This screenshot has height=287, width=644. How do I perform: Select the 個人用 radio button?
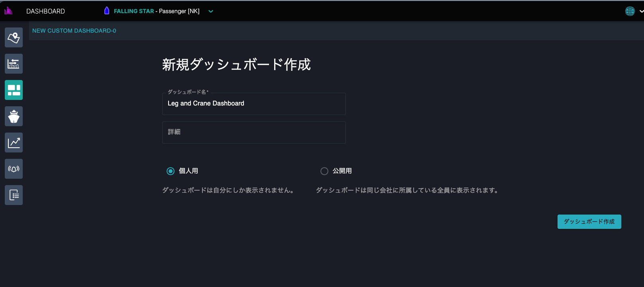pyautogui.click(x=171, y=171)
